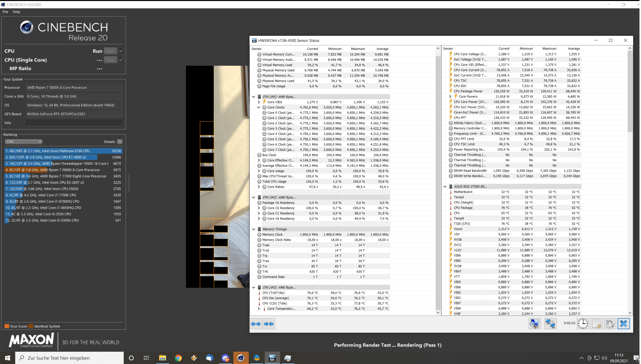Open the Cinebench File menu
The width and height of the screenshot is (641, 364).
click(x=5, y=12)
